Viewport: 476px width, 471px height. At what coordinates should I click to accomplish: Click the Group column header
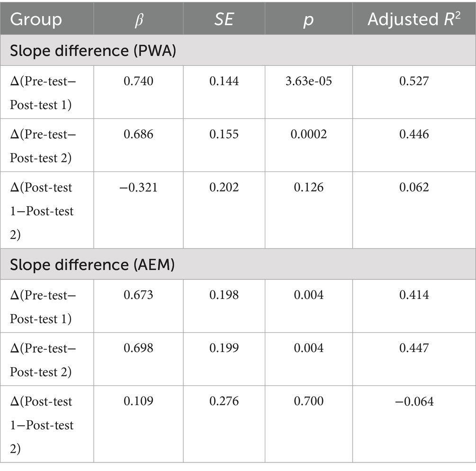[36, 19]
